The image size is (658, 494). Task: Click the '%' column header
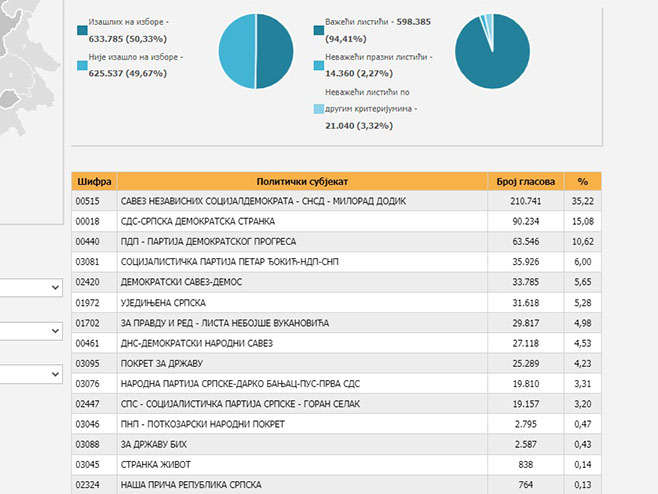[x=582, y=181]
